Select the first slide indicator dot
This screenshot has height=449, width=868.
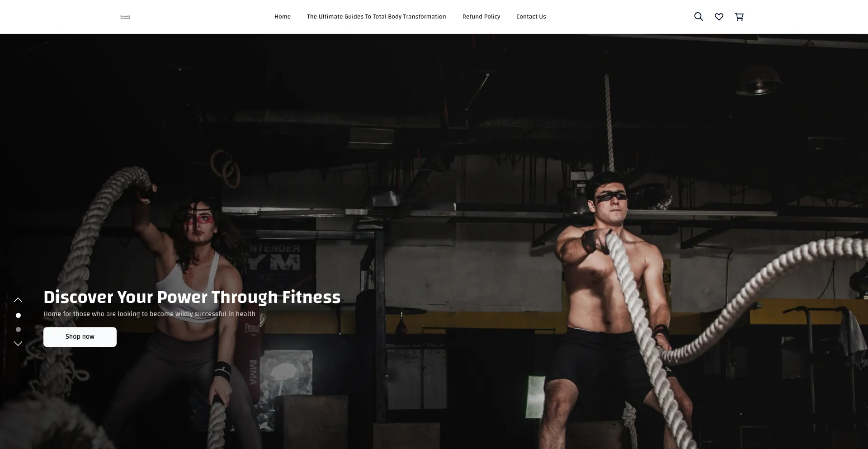point(18,315)
